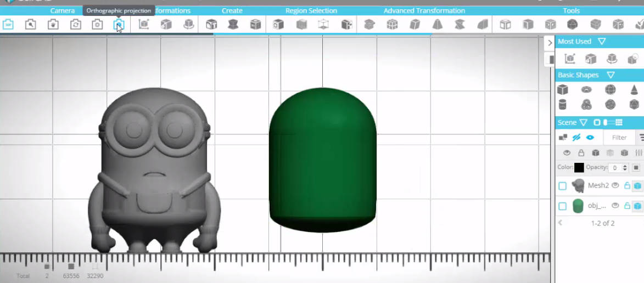Add a Cube from Basic Shapes
This screenshot has height=283, width=644.
(562, 89)
